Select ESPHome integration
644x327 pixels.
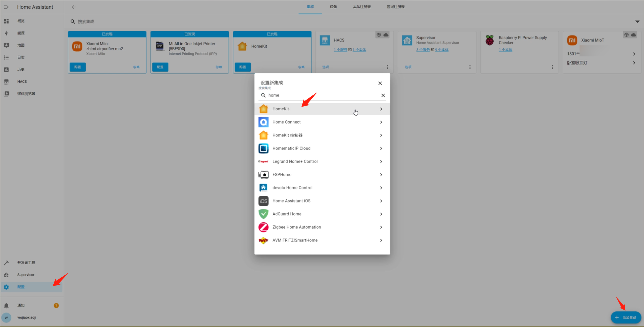pyautogui.click(x=322, y=175)
